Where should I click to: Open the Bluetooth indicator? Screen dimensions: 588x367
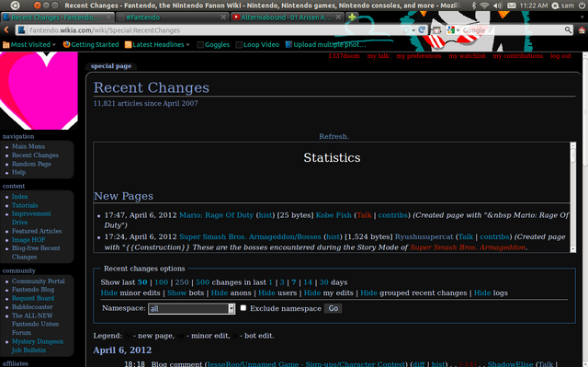tap(474, 6)
